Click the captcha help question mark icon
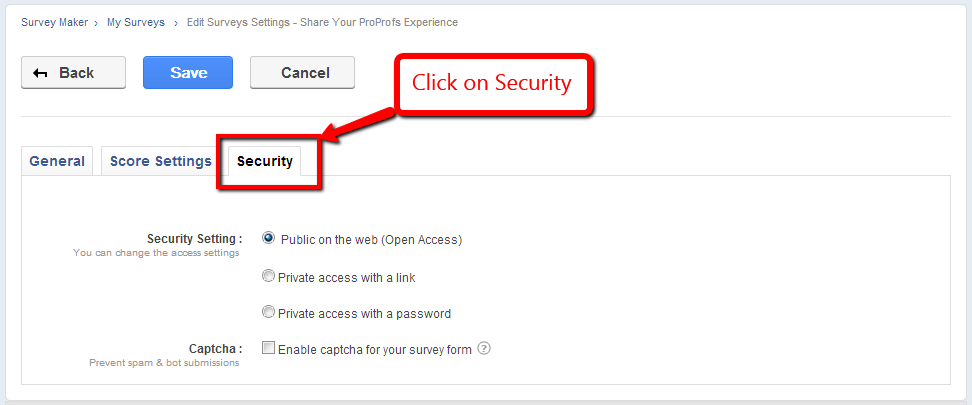 [484, 349]
